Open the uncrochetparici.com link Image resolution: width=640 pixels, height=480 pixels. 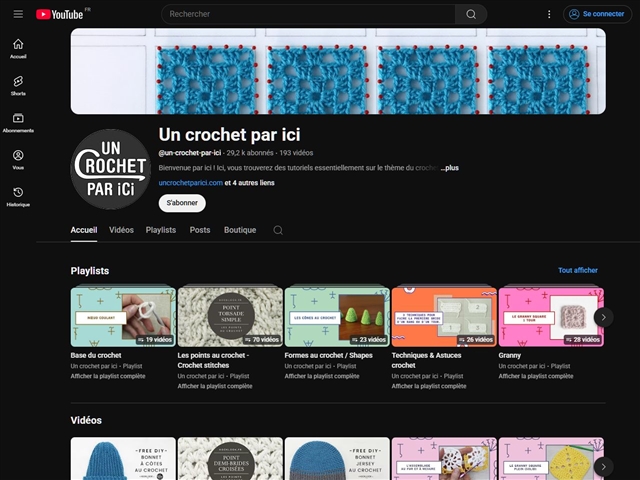[x=191, y=183]
